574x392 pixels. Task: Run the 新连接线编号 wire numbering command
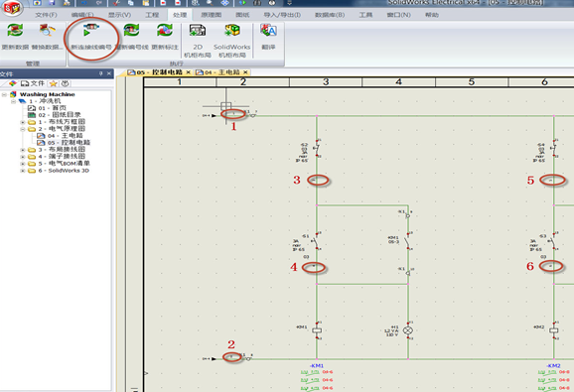[x=90, y=31]
